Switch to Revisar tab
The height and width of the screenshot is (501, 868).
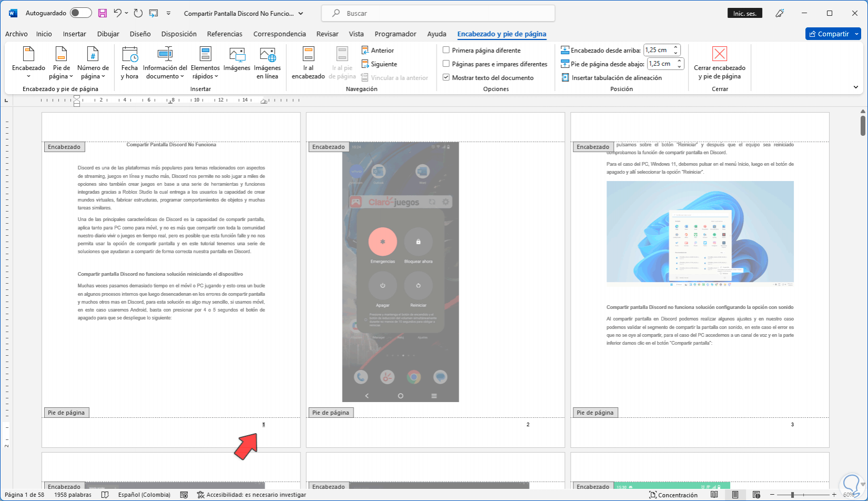[x=327, y=34]
